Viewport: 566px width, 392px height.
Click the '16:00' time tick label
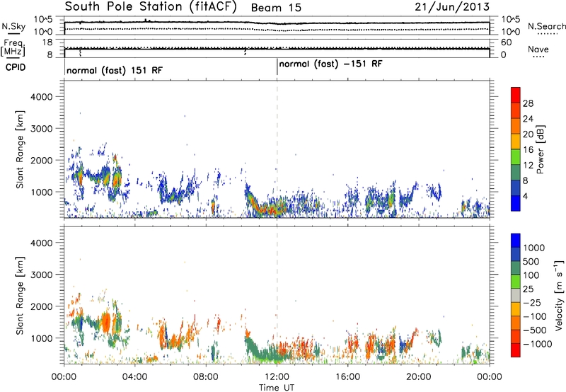tap(347, 377)
